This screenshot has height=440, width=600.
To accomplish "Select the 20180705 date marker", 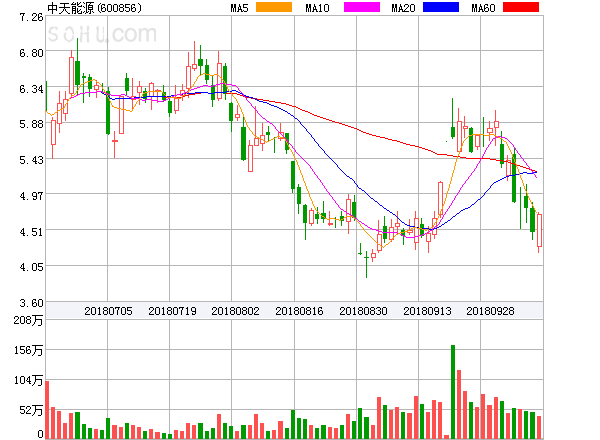I will [x=108, y=311].
